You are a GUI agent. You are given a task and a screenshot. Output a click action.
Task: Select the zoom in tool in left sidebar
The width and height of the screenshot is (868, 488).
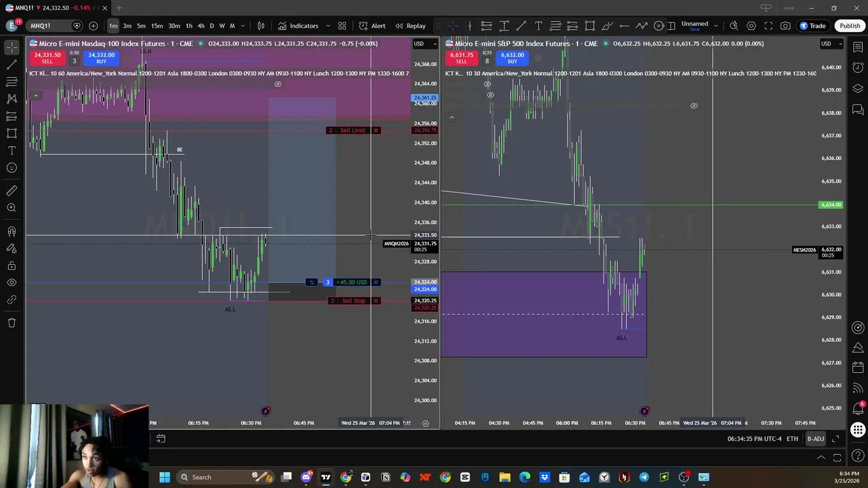12,208
